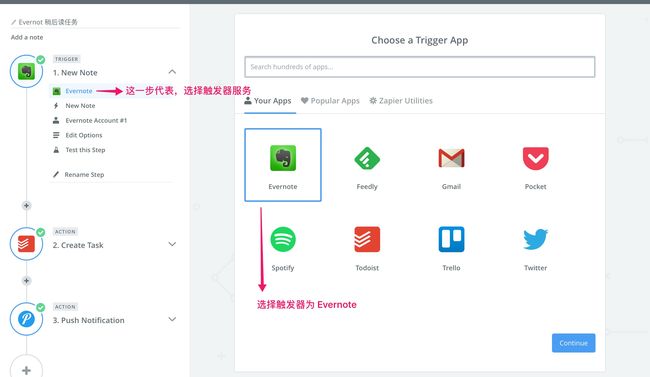Click the small Evernote icon in step list
The image size is (650, 377).
pyautogui.click(x=57, y=91)
